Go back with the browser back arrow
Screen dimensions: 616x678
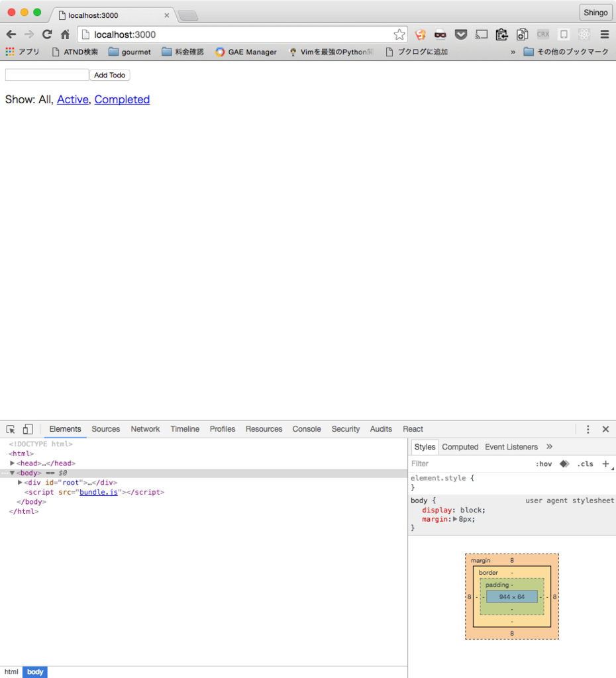(11, 34)
